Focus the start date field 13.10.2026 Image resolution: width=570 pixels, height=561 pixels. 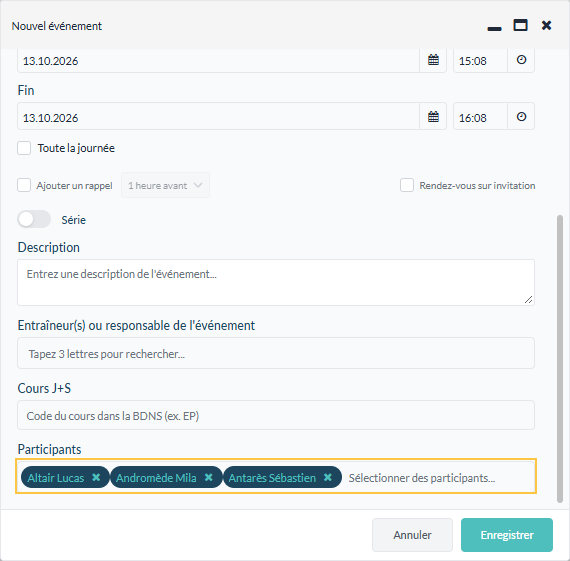[218, 60]
